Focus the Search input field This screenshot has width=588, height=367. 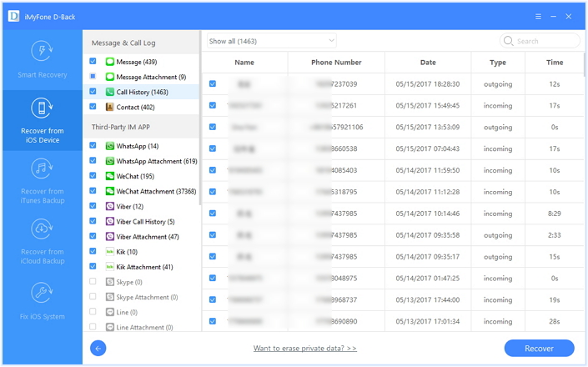(540, 41)
